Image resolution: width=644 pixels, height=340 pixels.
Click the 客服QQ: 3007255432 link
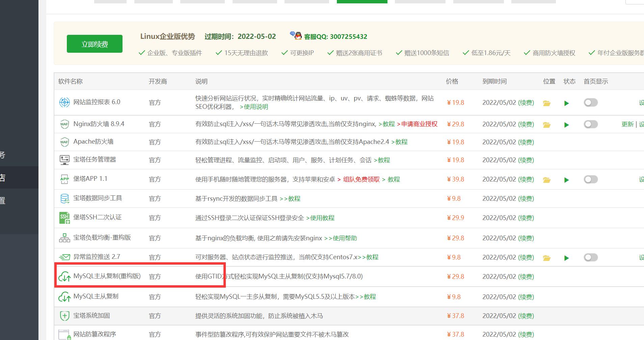[x=336, y=37]
